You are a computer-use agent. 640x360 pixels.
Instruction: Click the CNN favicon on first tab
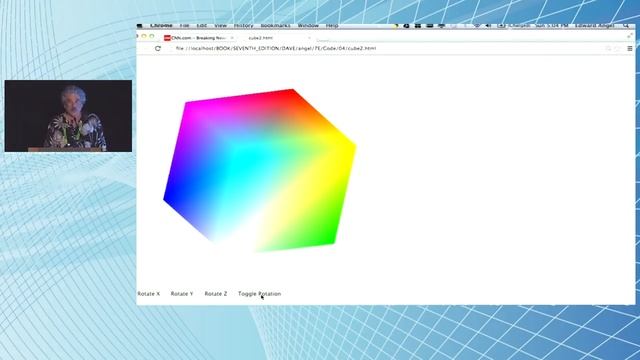point(167,38)
